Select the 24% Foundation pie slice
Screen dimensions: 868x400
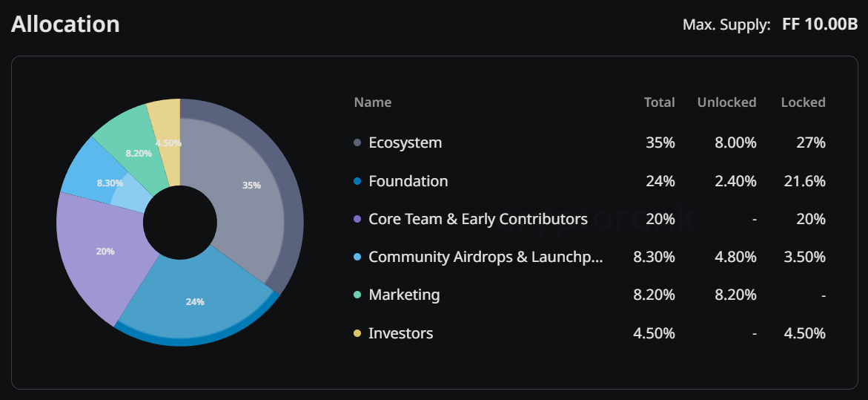[195, 302]
